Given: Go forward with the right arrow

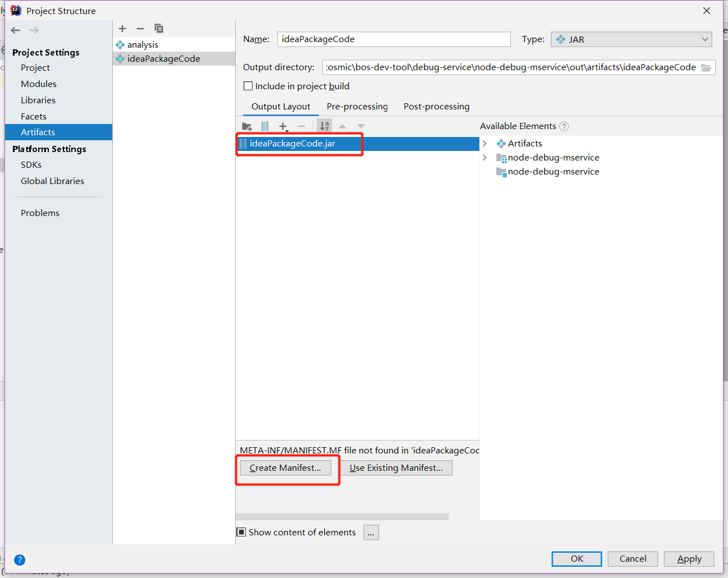Looking at the screenshot, I should tap(34, 30).
